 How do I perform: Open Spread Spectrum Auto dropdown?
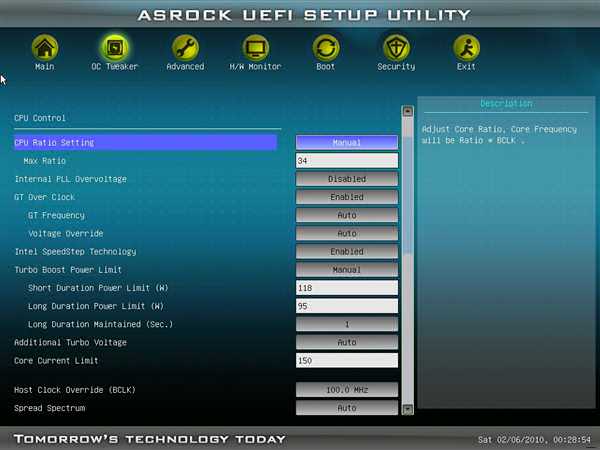347,408
